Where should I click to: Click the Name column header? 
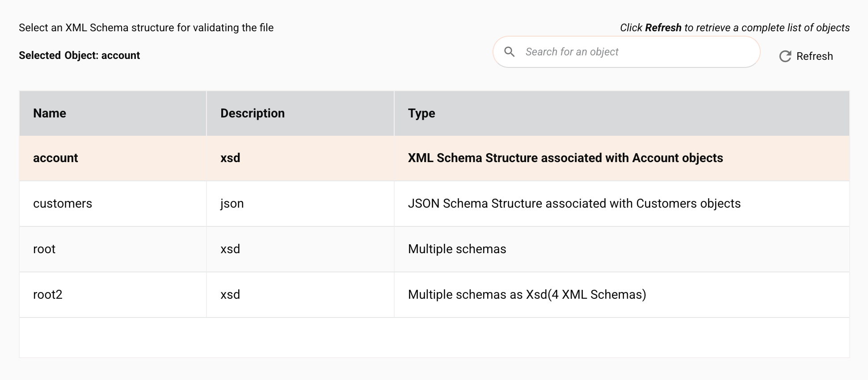click(x=50, y=113)
